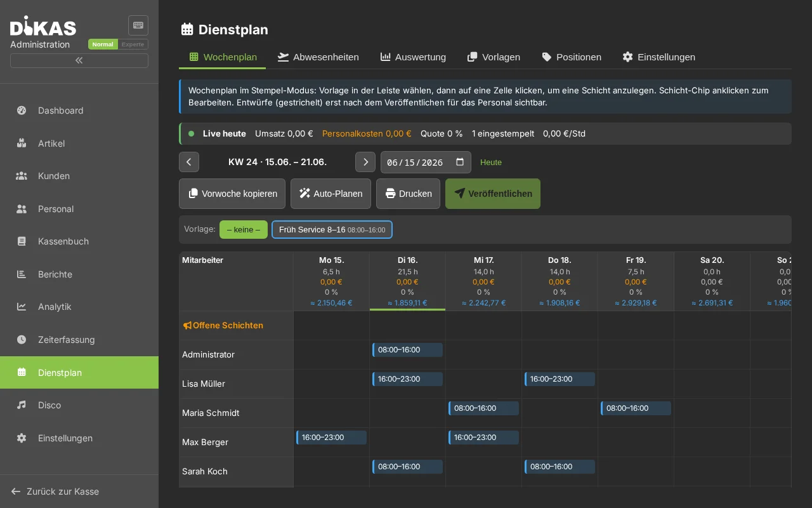The width and height of the screenshot is (812, 508).
Task: Click Veröffentlichen button
Action: (x=493, y=194)
